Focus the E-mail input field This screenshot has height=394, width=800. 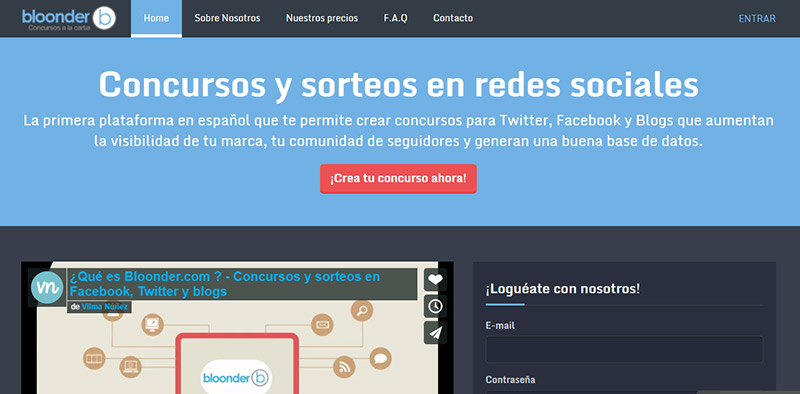pyautogui.click(x=624, y=349)
